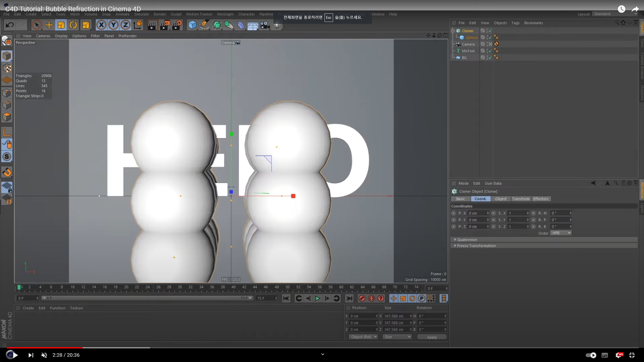Go to start of animation

click(x=286, y=298)
